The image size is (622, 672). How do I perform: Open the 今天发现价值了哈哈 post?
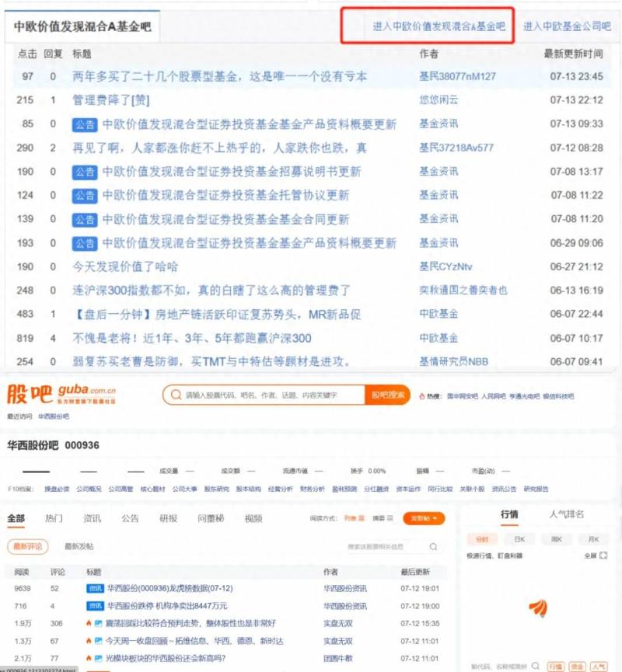[125, 267]
